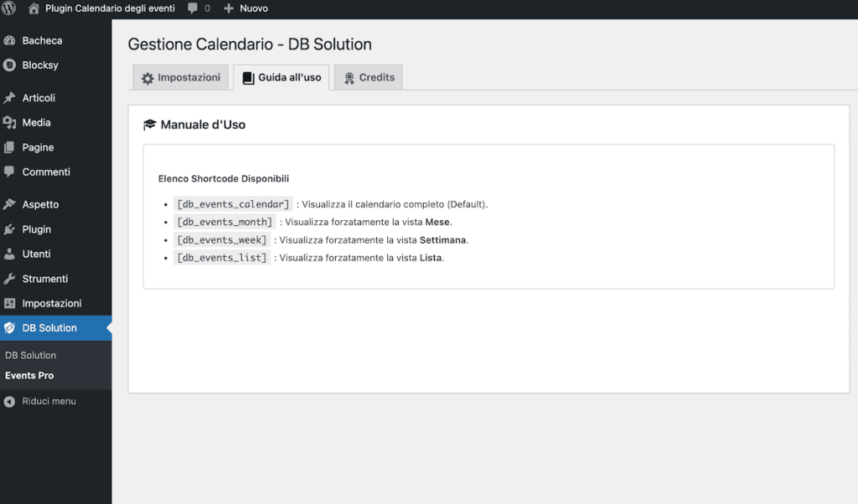
Task: Click the Media icon in sidebar
Action: click(9, 122)
